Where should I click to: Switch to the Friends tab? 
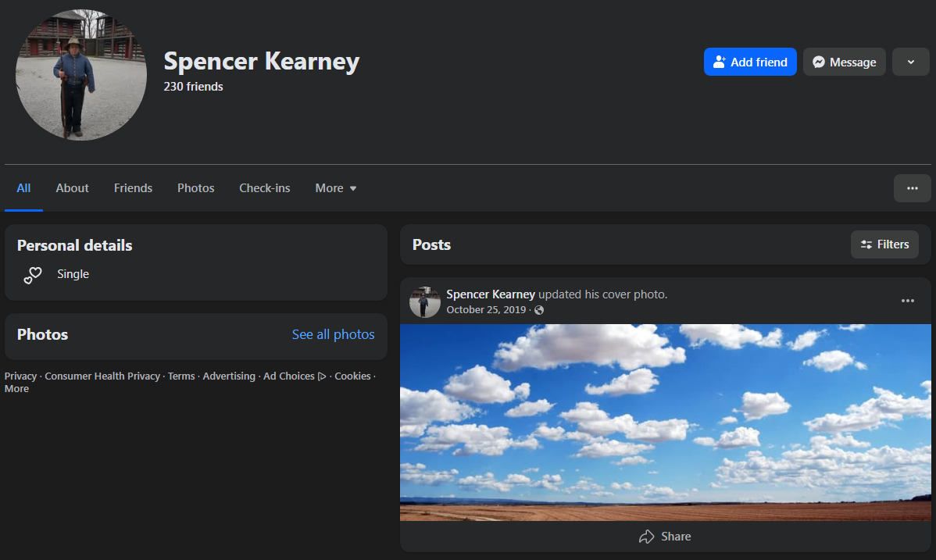pos(133,188)
